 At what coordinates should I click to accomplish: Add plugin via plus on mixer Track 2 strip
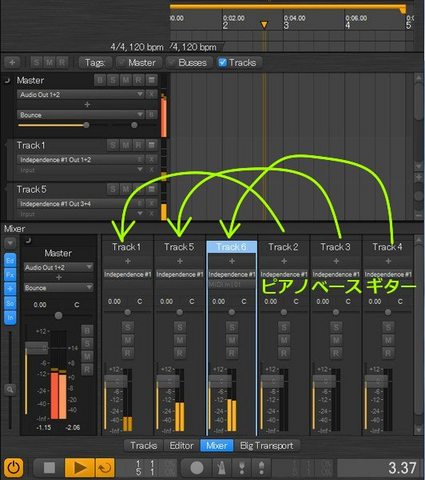point(284,261)
